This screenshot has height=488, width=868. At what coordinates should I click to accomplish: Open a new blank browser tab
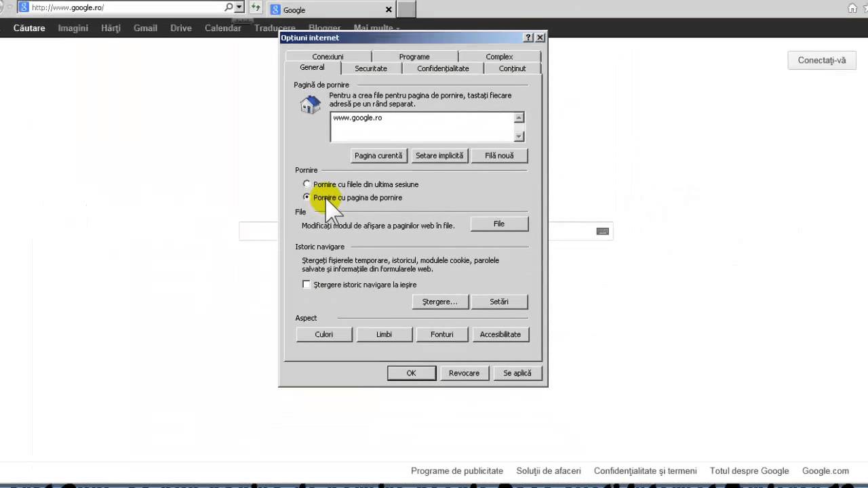click(x=406, y=9)
